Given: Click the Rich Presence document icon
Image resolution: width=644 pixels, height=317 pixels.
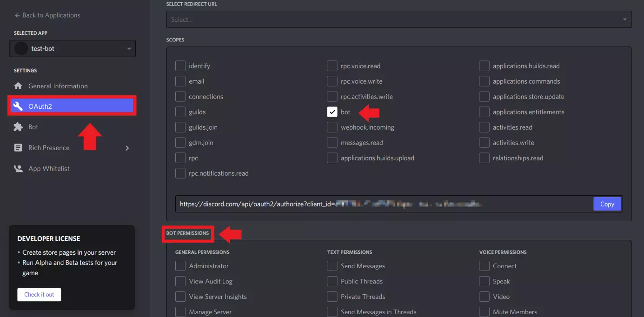Looking at the screenshot, I should point(18,148).
